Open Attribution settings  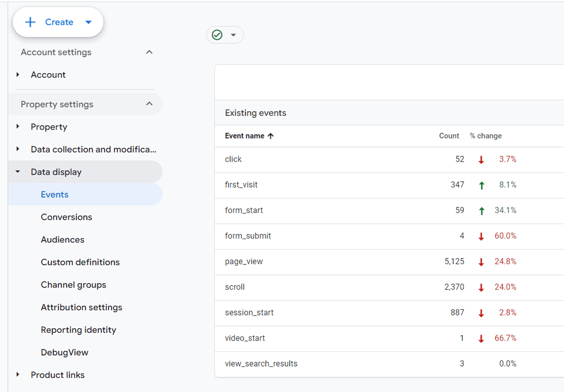click(x=82, y=307)
